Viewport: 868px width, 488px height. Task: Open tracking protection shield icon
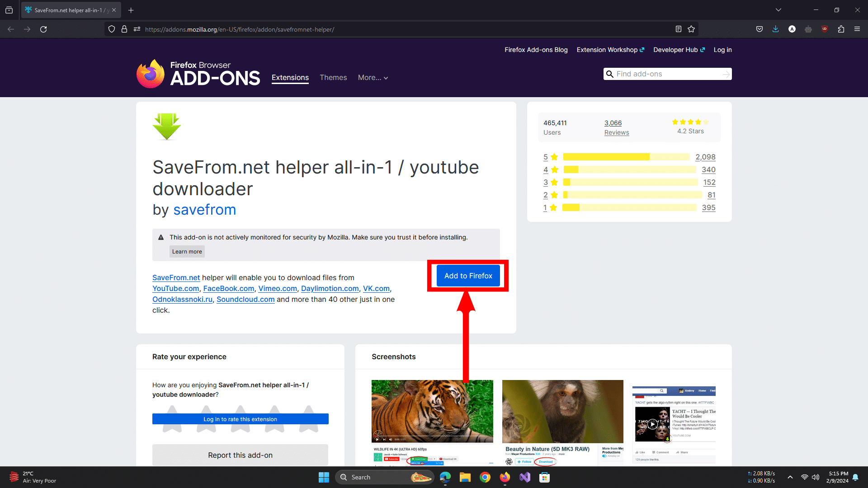point(112,29)
